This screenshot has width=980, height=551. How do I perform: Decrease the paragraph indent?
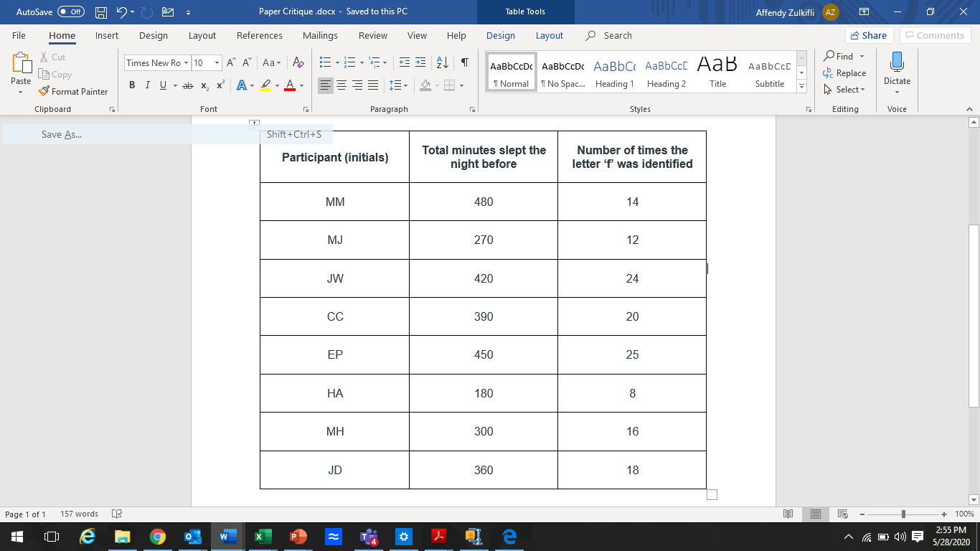405,63
